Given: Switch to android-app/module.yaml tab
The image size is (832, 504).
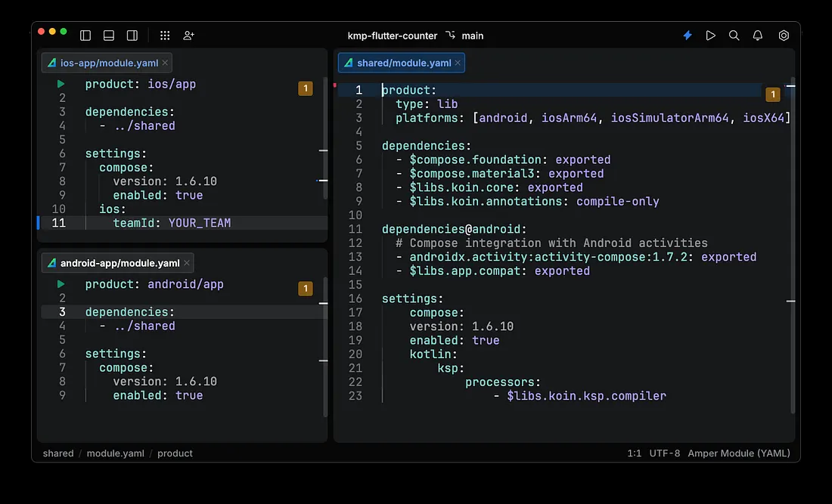Looking at the screenshot, I should click(x=118, y=263).
